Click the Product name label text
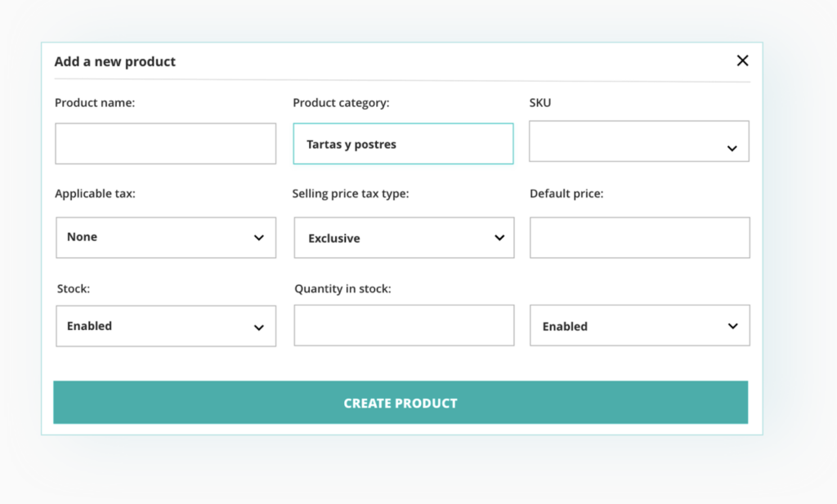 [x=95, y=103]
